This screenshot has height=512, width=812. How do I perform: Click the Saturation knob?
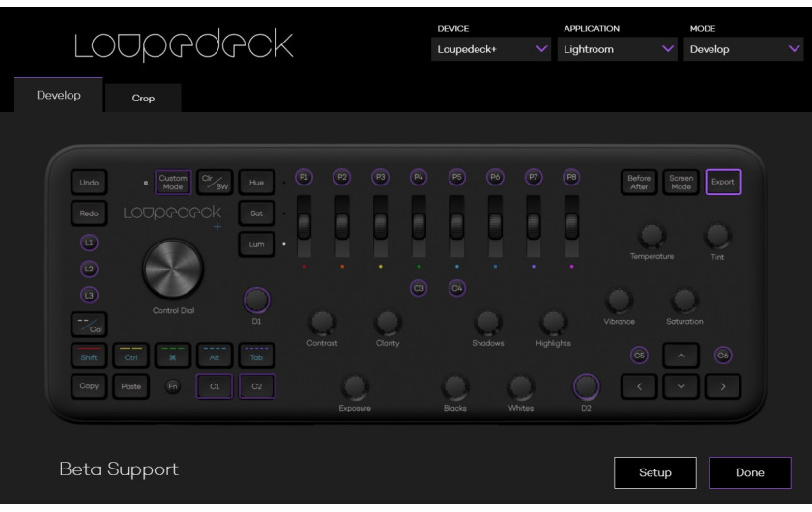684,300
